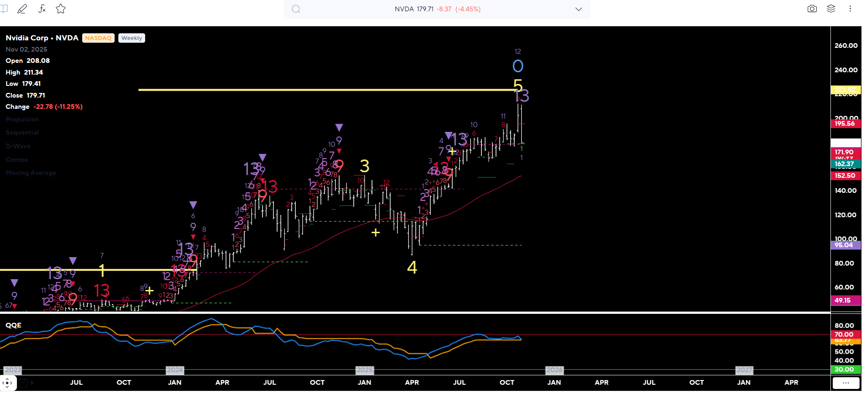Select the pencil drawing tool
Image resolution: width=868 pixels, height=396 pixels.
(22, 9)
